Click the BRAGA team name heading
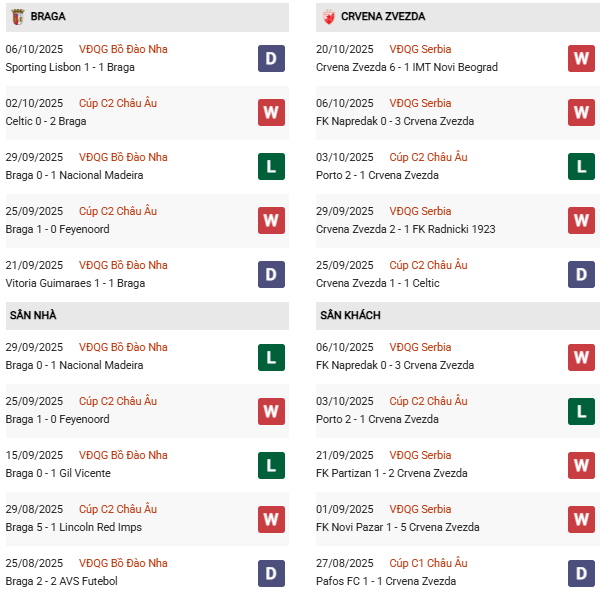 pos(49,17)
